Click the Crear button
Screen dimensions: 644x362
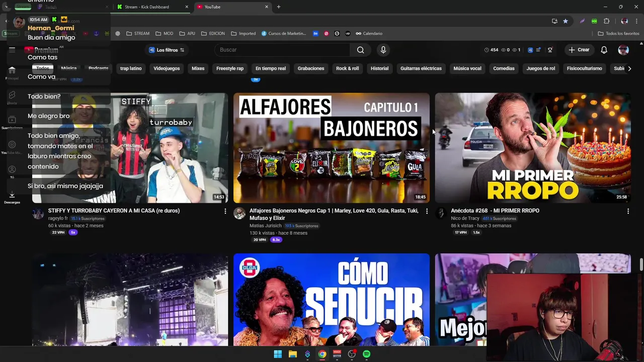click(x=579, y=50)
